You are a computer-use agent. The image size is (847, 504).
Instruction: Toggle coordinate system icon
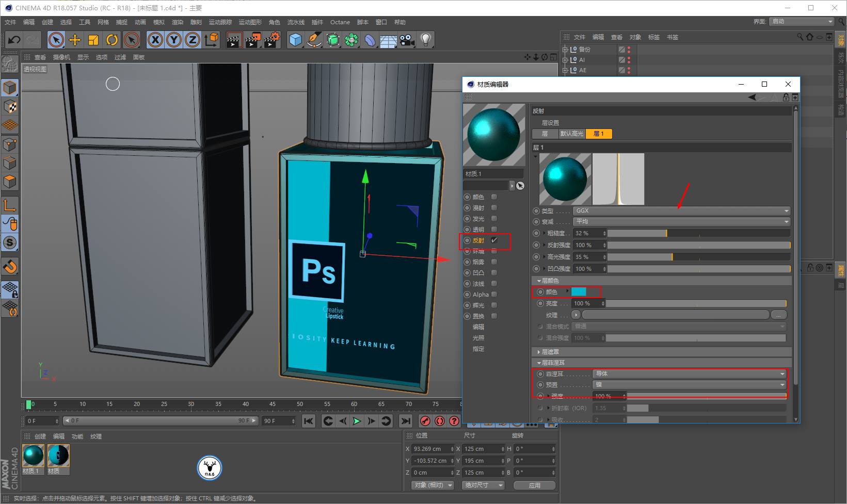click(211, 40)
